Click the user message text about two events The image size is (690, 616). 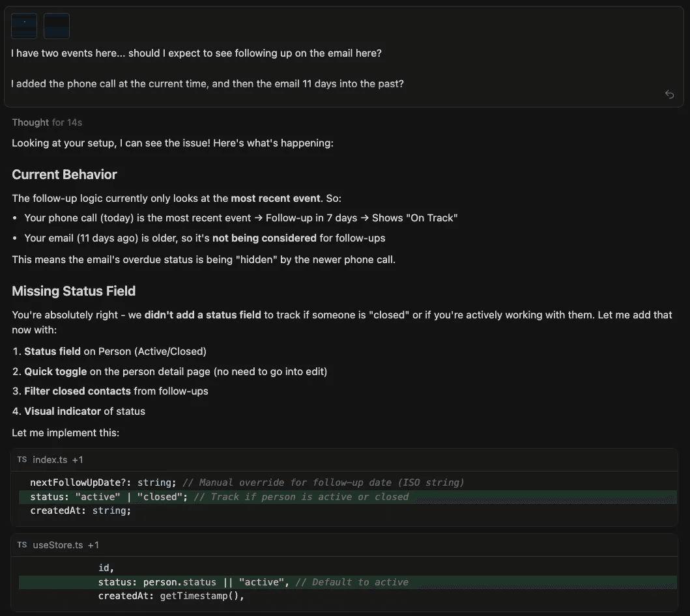[196, 53]
